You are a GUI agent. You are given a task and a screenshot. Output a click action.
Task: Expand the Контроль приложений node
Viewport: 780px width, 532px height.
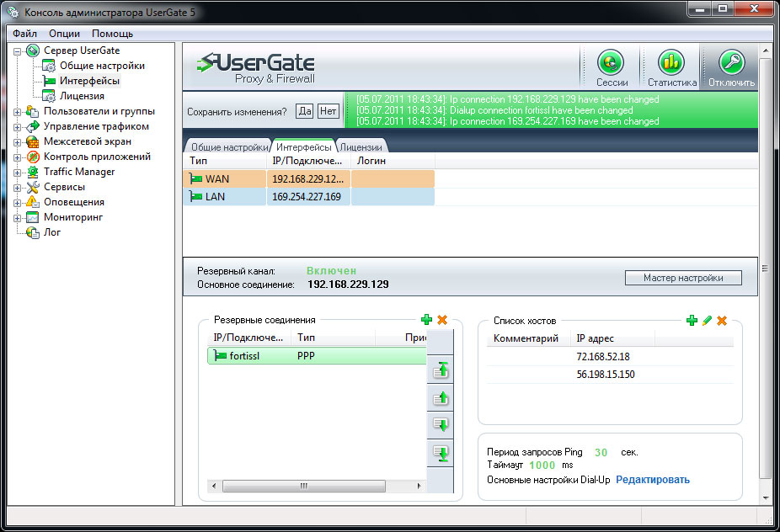pyautogui.click(x=18, y=157)
